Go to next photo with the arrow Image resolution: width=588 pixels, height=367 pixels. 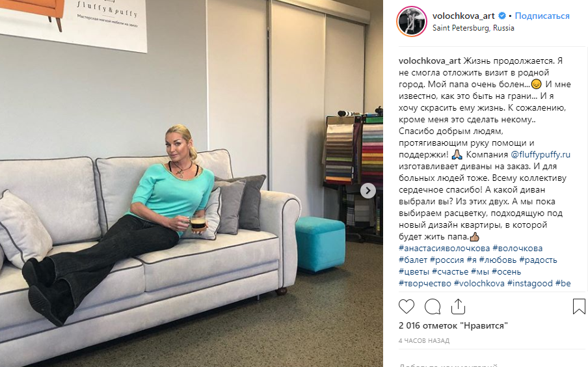[x=368, y=191]
